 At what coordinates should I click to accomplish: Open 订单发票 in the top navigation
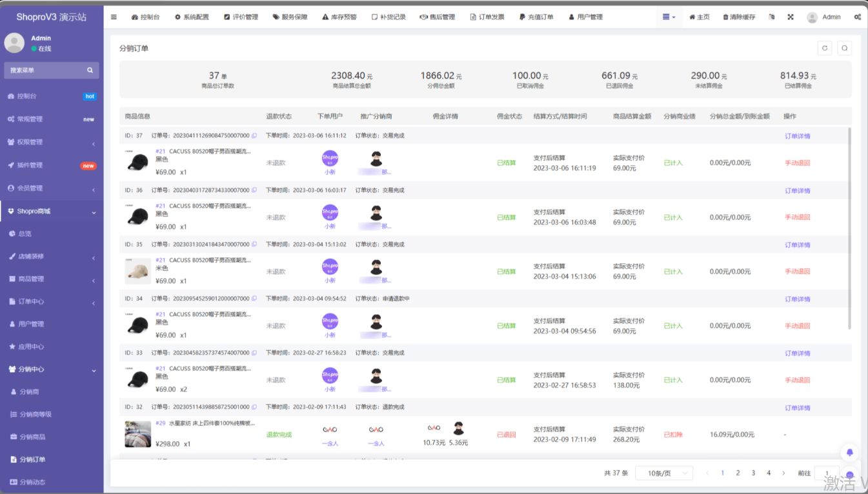(x=487, y=17)
